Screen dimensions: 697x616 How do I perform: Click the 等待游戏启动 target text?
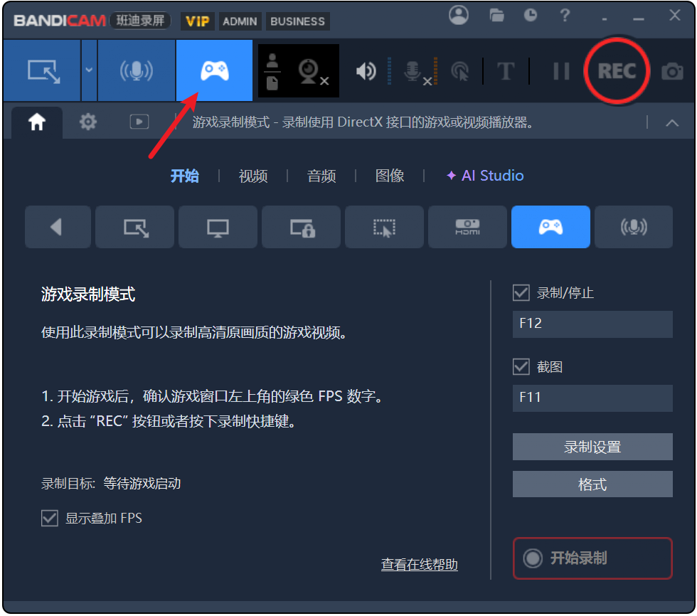[142, 483]
